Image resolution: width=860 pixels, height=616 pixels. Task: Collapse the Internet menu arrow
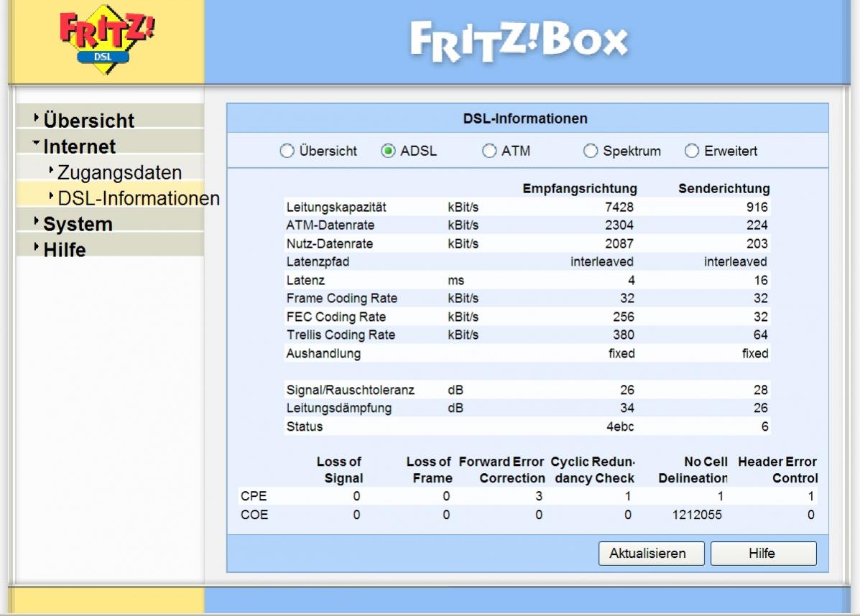pos(36,143)
